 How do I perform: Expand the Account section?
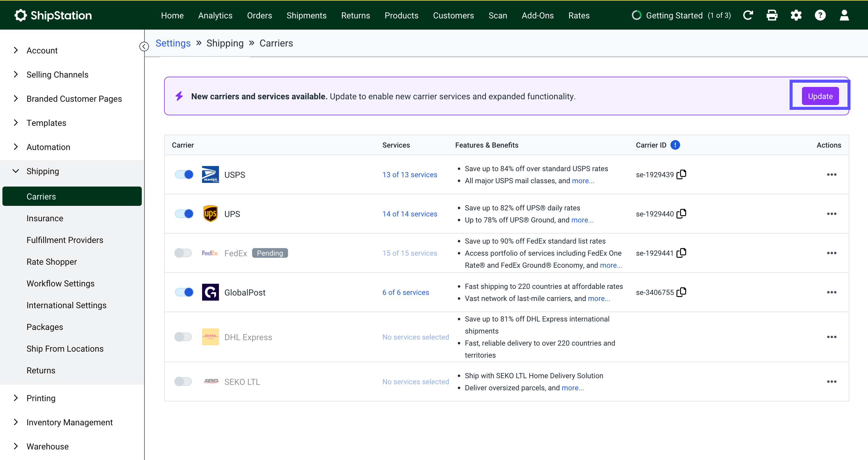42,50
